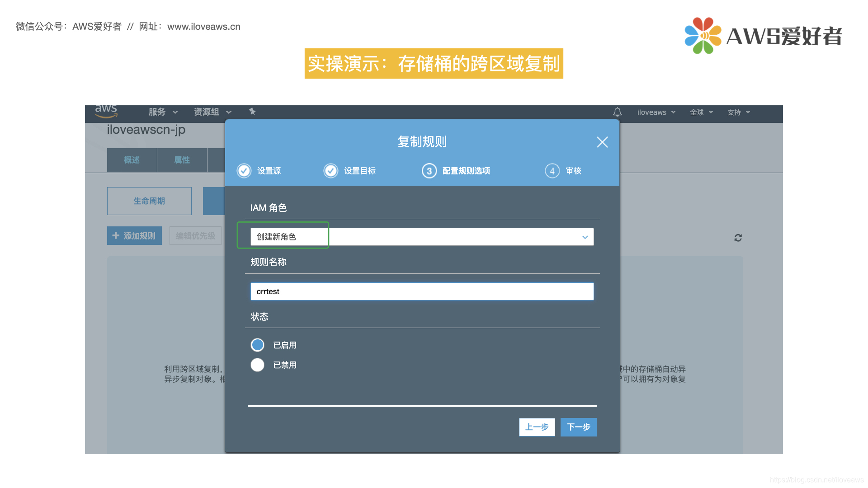
Task: Switch to the 属性 tab
Action: (x=182, y=160)
